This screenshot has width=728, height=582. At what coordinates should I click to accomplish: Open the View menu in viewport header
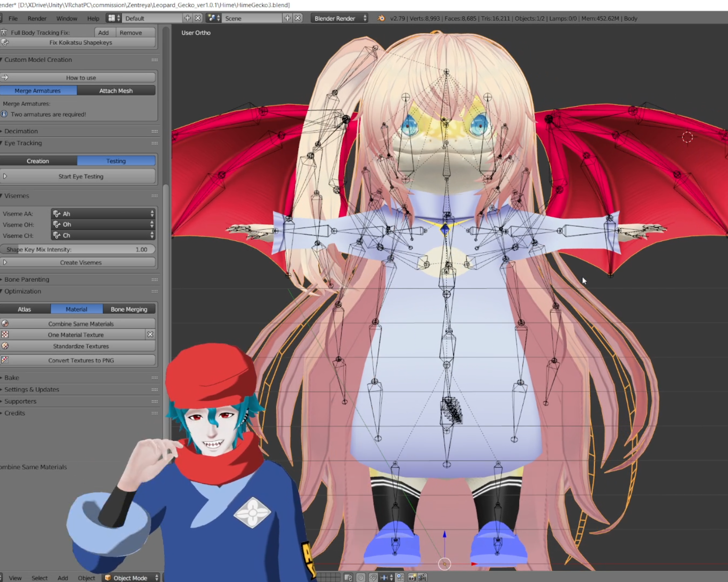pos(15,578)
